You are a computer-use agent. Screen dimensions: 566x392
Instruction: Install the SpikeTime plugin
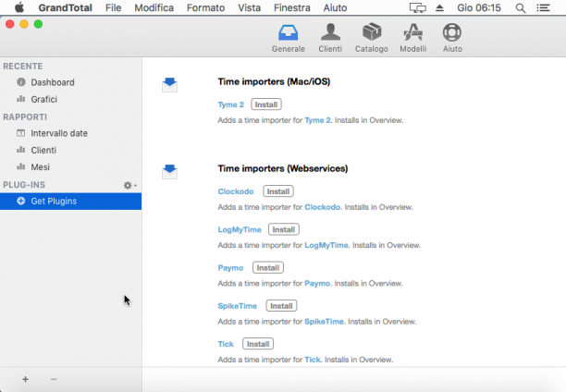[281, 306]
